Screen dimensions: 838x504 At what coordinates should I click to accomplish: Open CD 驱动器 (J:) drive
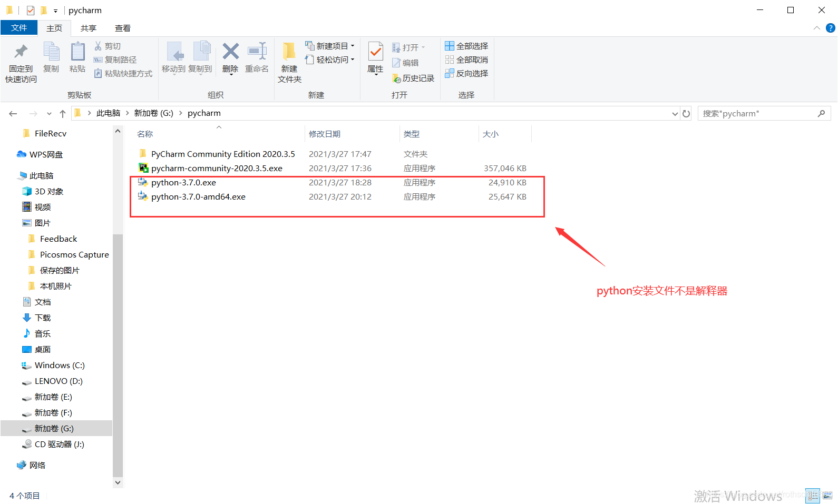60,444
